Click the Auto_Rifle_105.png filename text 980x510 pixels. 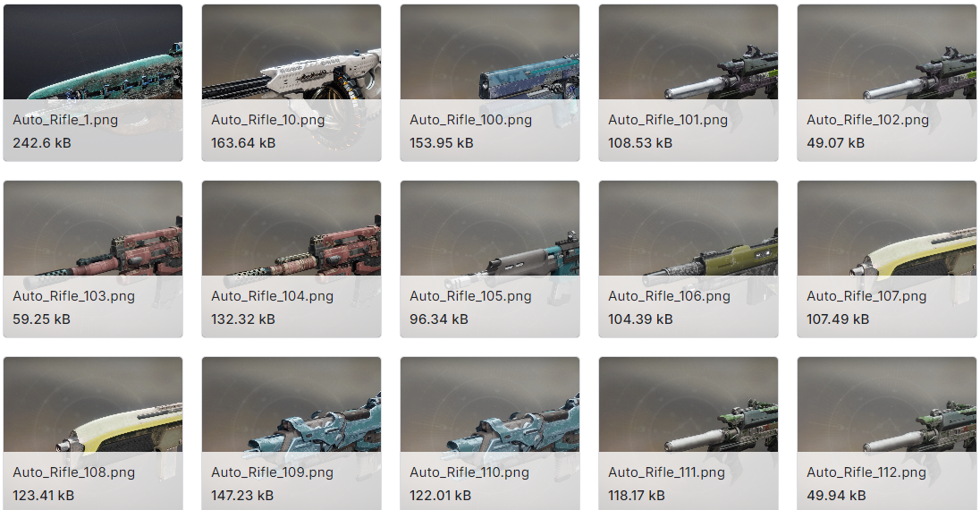[470, 297]
